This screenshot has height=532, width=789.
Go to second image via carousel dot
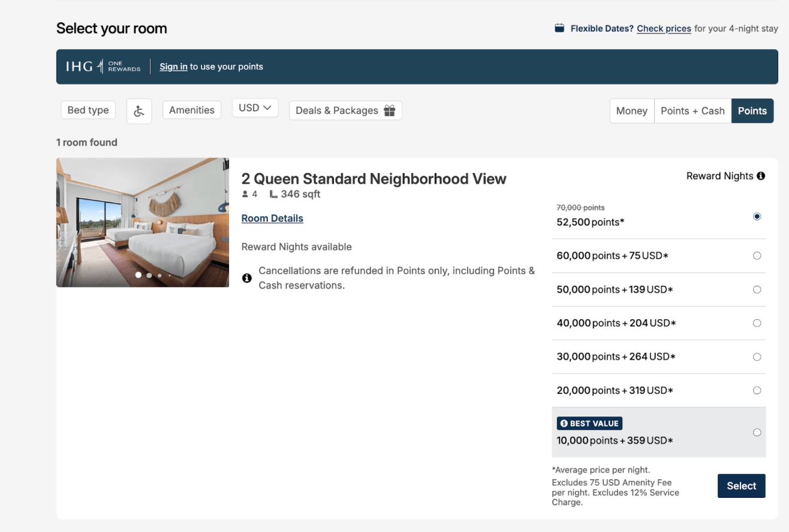[x=149, y=276]
